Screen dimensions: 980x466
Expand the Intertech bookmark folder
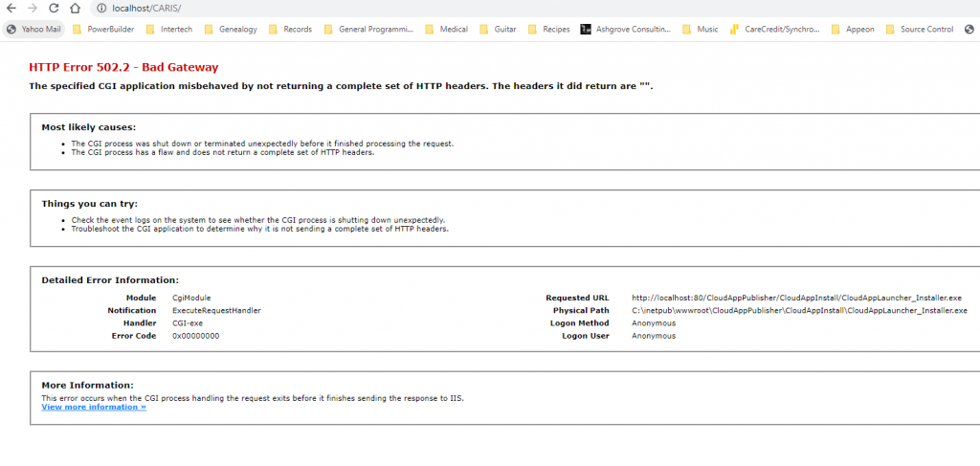tap(168, 29)
